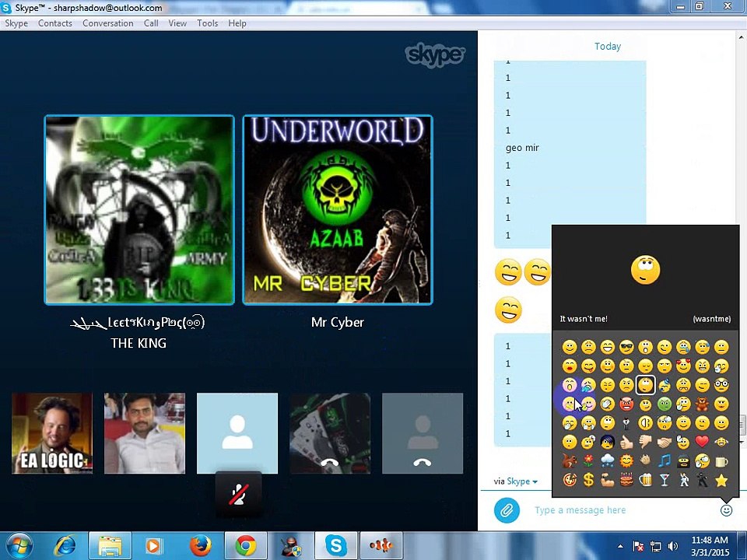
Task: Insert the flexing muscle arm emoticon
Action: tap(608, 480)
